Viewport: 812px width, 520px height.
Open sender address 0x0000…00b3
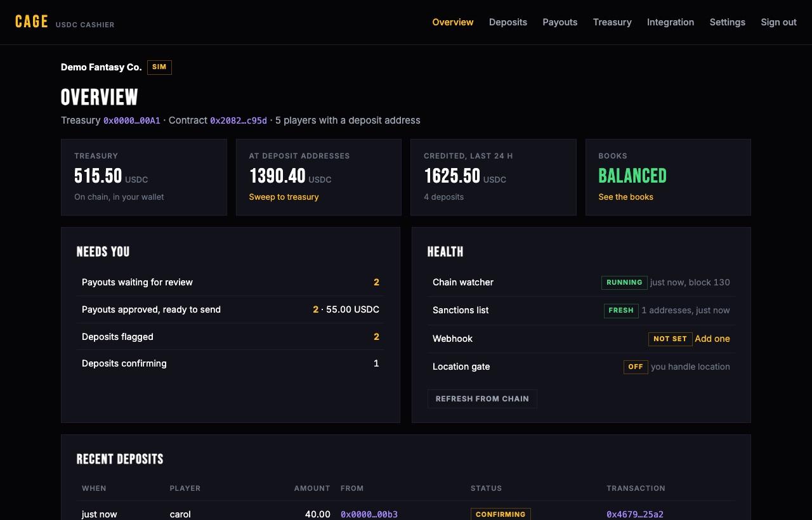(369, 514)
